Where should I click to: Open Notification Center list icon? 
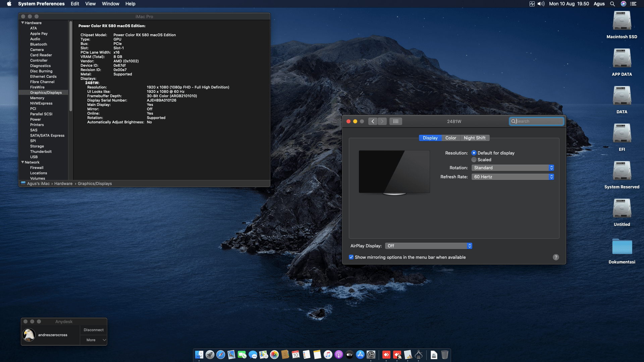pos(633,4)
